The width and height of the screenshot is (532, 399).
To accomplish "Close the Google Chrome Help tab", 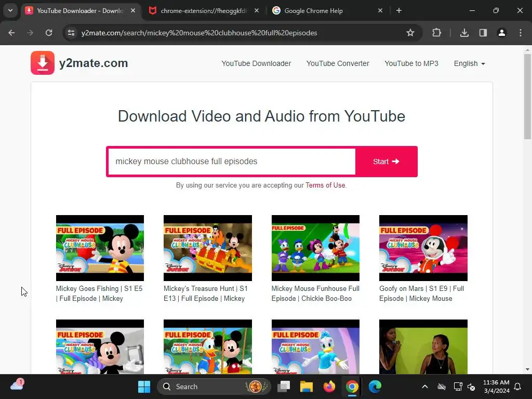I will pos(380,10).
